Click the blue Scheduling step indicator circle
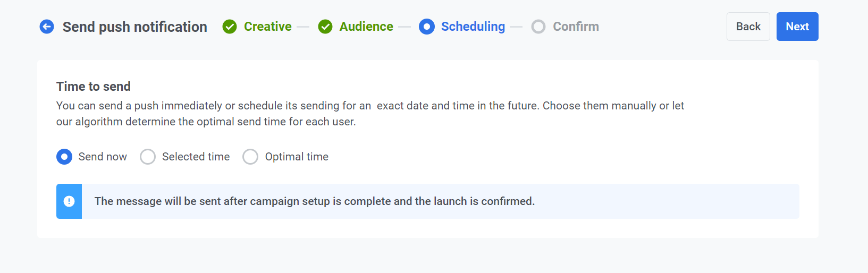 426,27
